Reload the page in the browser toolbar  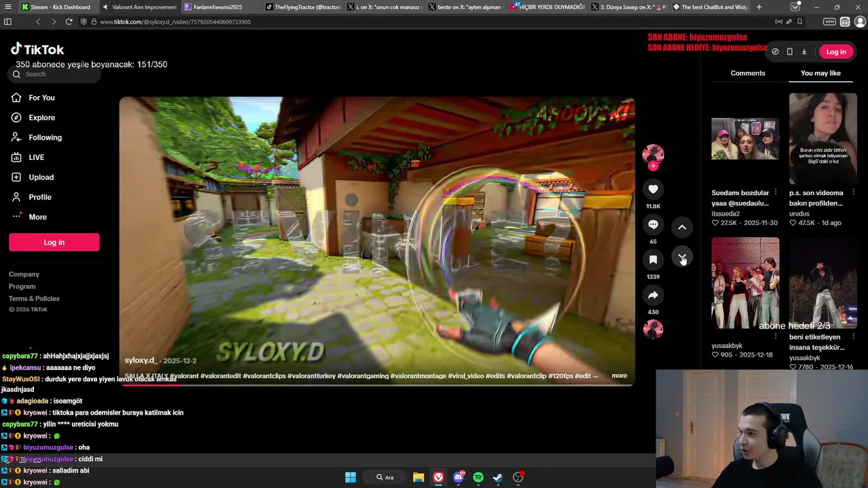coord(68,22)
